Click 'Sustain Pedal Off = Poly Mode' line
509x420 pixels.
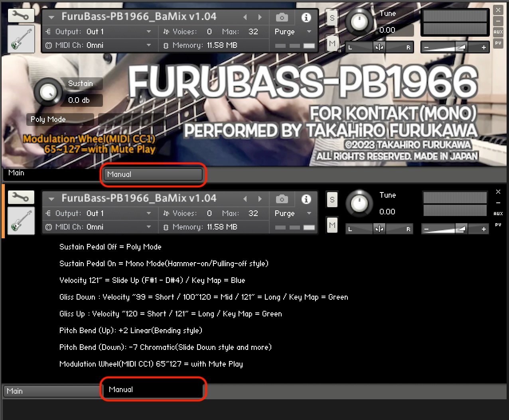(x=110, y=247)
